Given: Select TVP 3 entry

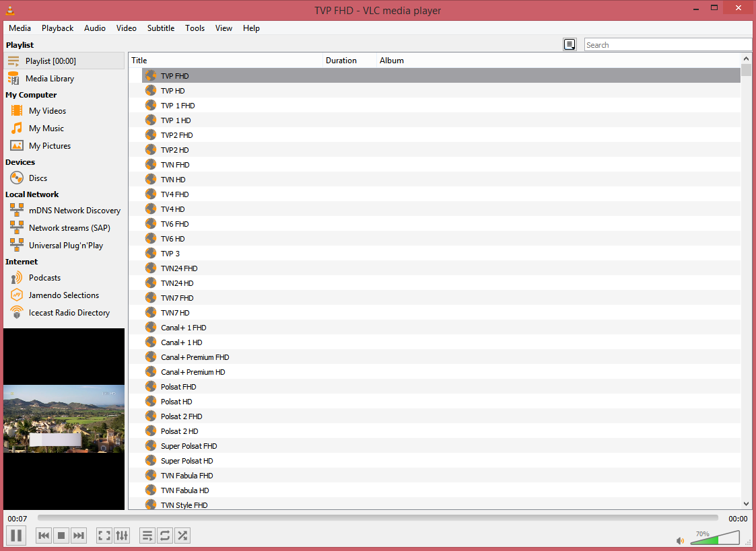Looking at the screenshot, I should [x=441, y=254].
